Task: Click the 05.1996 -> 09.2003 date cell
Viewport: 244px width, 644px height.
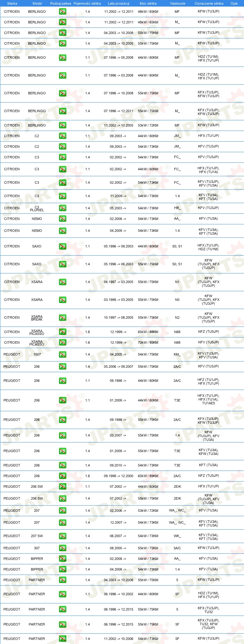Action: 119,246
